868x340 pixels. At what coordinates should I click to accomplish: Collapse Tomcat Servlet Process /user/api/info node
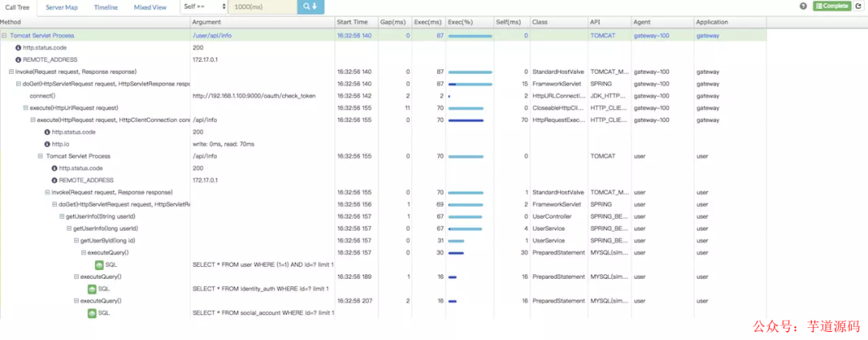[x=5, y=35]
